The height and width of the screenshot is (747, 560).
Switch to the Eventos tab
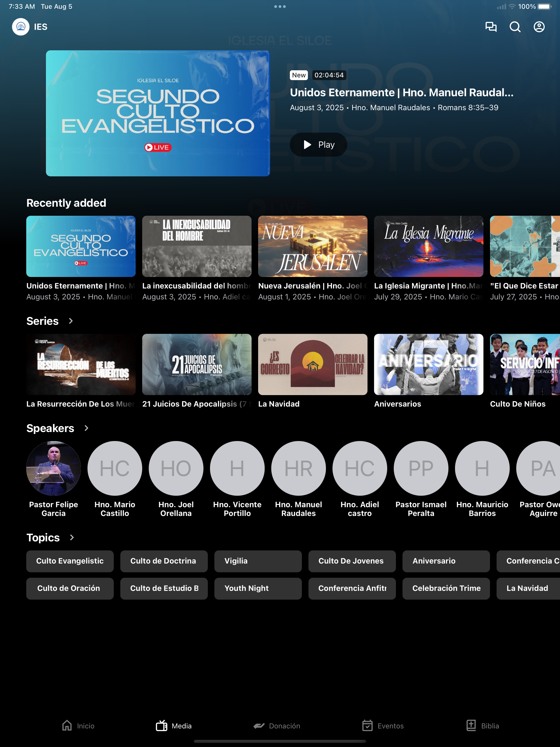pos(383,726)
